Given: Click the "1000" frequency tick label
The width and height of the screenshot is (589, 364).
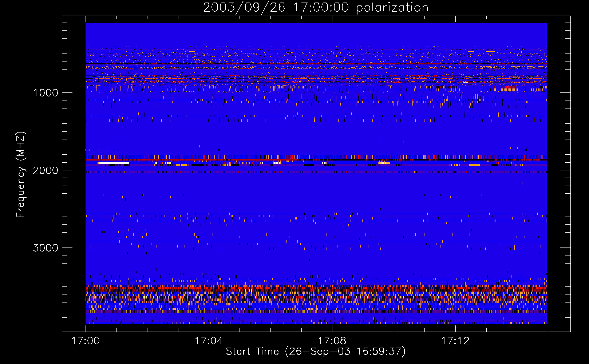Looking at the screenshot, I should (x=46, y=93).
